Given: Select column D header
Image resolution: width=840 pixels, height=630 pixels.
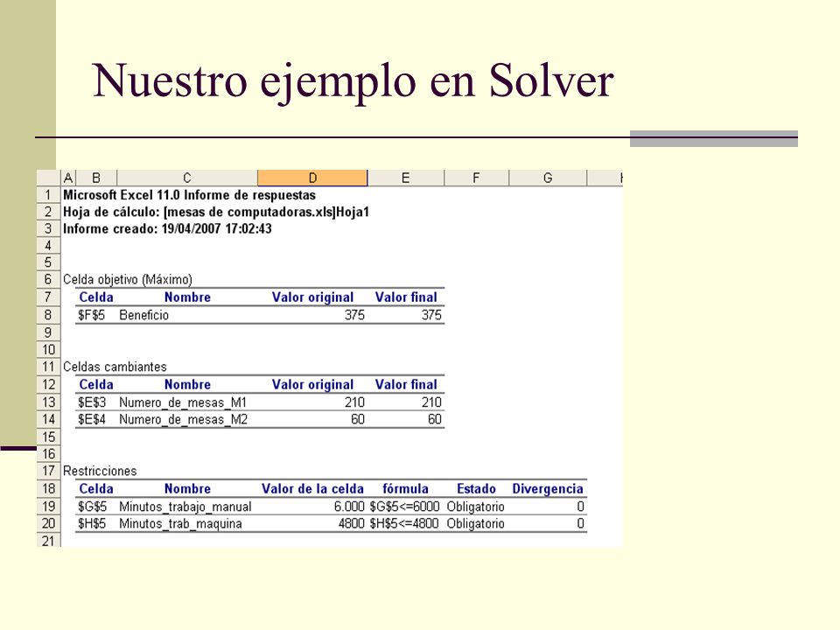Looking at the screenshot, I should point(312,178).
